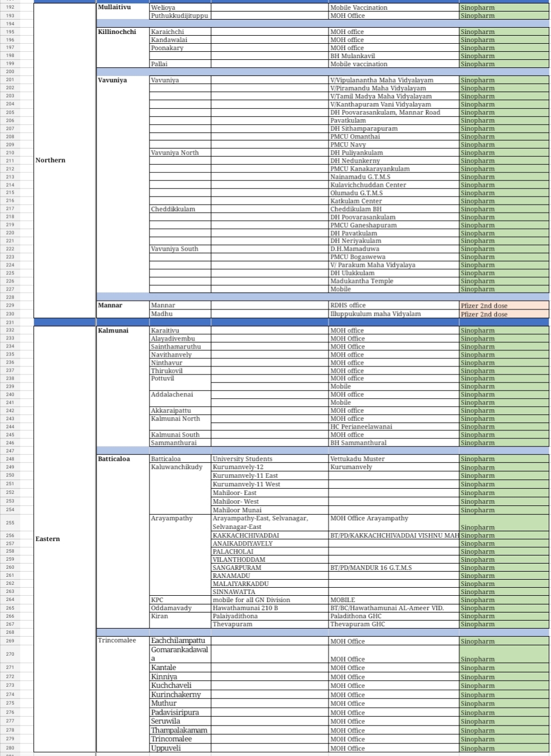Viewport: 551px width, 756px height.
Task: Click the Kandawalai cell
Action: pos(180,40)
